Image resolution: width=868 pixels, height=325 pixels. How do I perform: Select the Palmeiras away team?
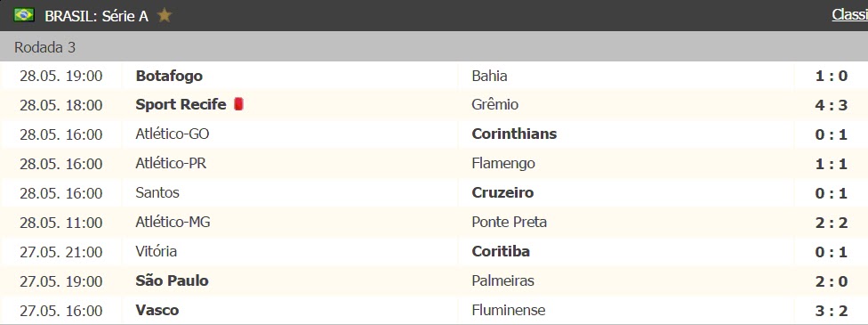[x=503, y=280]
